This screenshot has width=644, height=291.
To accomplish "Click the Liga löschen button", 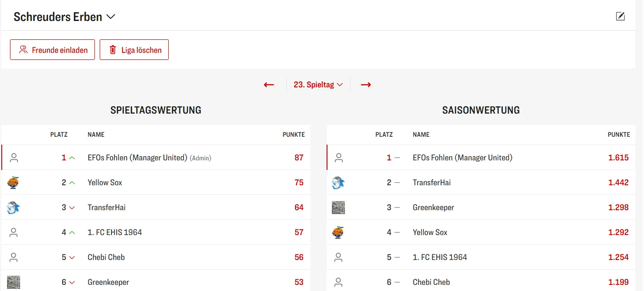I will click(x=134, y=50).
